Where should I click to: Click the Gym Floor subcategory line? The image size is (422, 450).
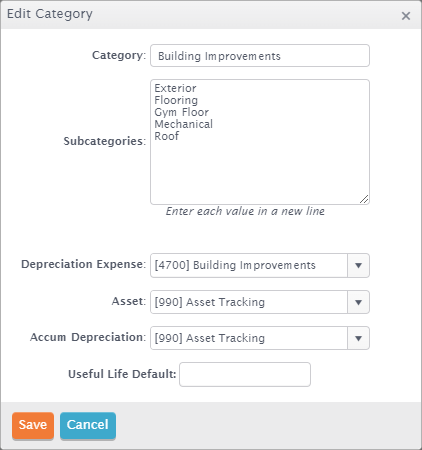(x=182, y=112)
